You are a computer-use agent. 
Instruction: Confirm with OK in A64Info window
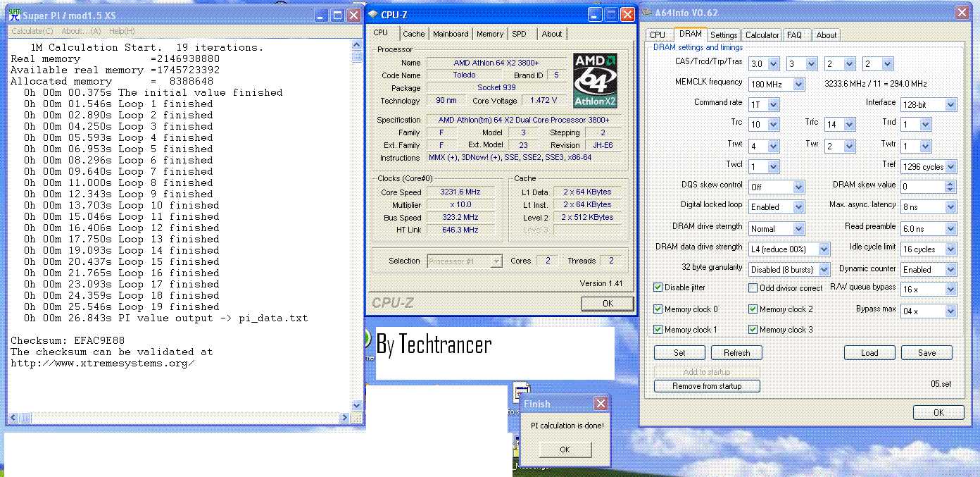(x=938, y=413)
